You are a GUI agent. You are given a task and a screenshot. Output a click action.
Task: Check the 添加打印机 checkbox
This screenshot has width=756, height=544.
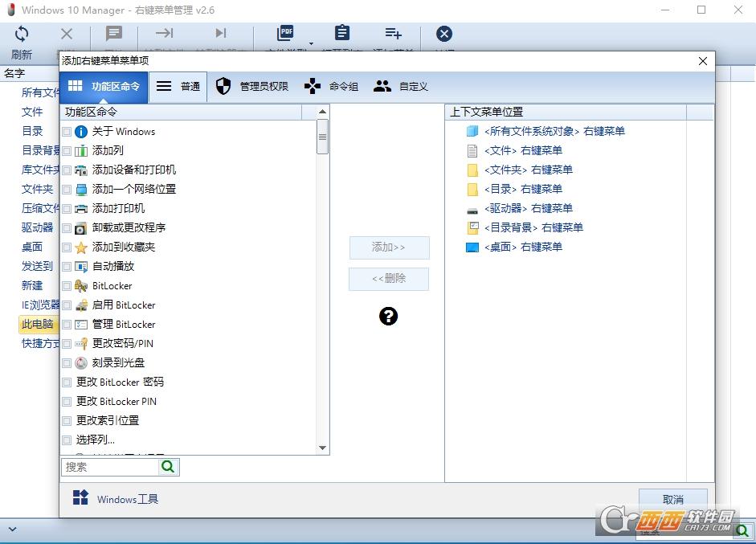[67, 209]
